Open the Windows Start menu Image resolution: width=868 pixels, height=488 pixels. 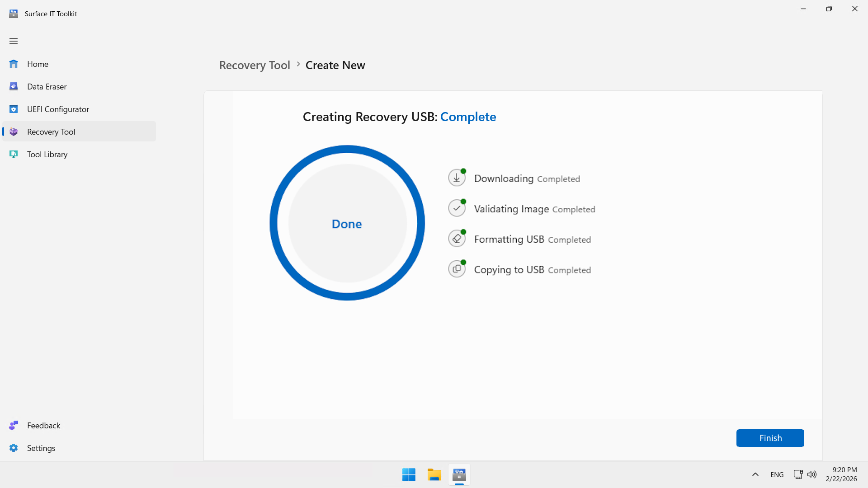click(409, 475)
